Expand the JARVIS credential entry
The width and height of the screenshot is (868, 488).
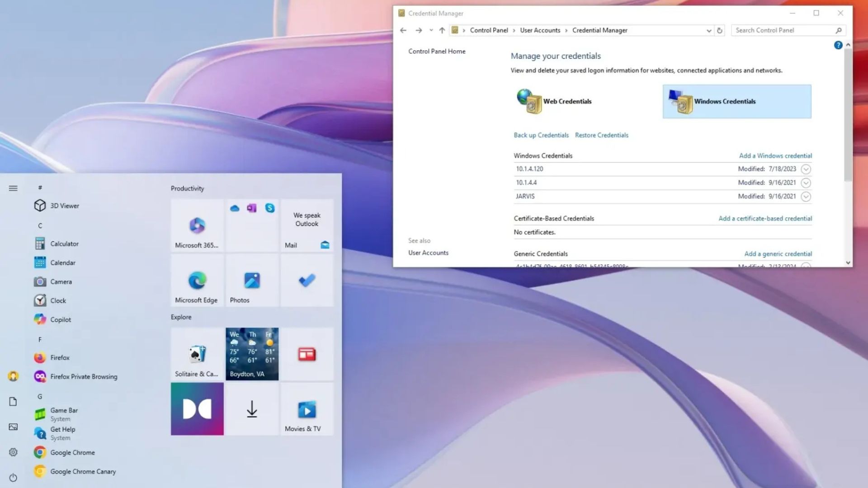pyautogui.click(x=806, y=197)
